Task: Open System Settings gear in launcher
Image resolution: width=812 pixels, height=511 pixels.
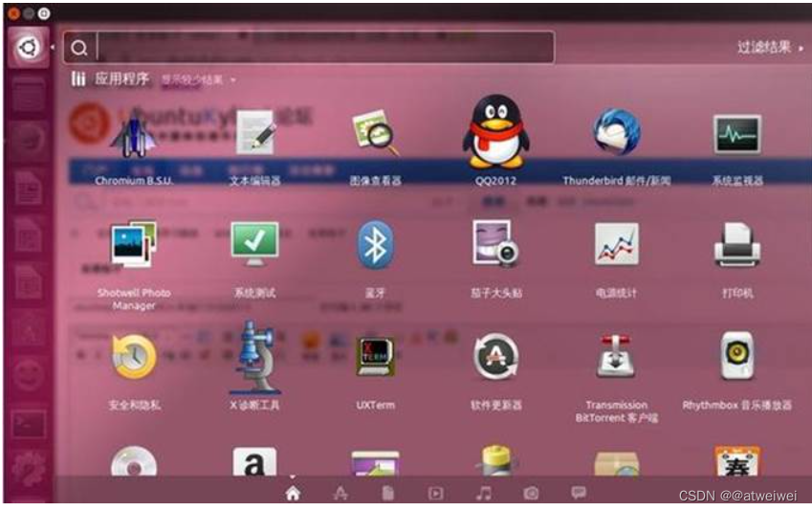Action: (29, 468)
